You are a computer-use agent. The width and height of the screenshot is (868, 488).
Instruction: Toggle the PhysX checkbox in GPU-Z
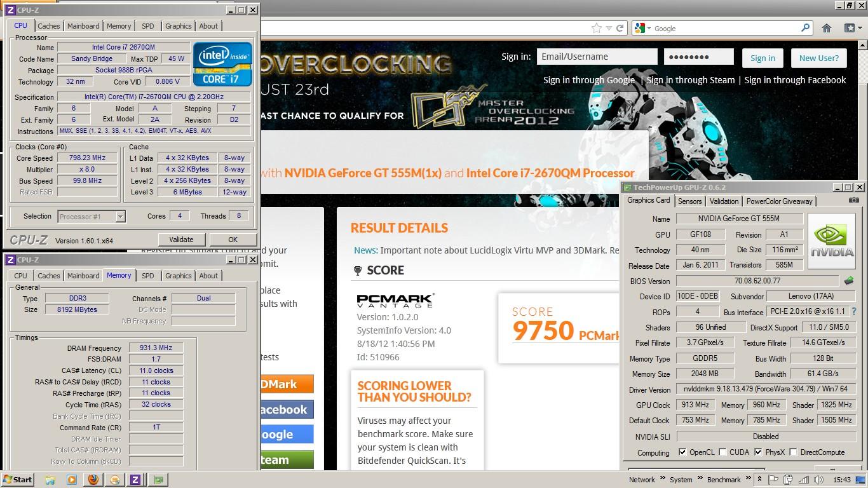tap(758, 452)
